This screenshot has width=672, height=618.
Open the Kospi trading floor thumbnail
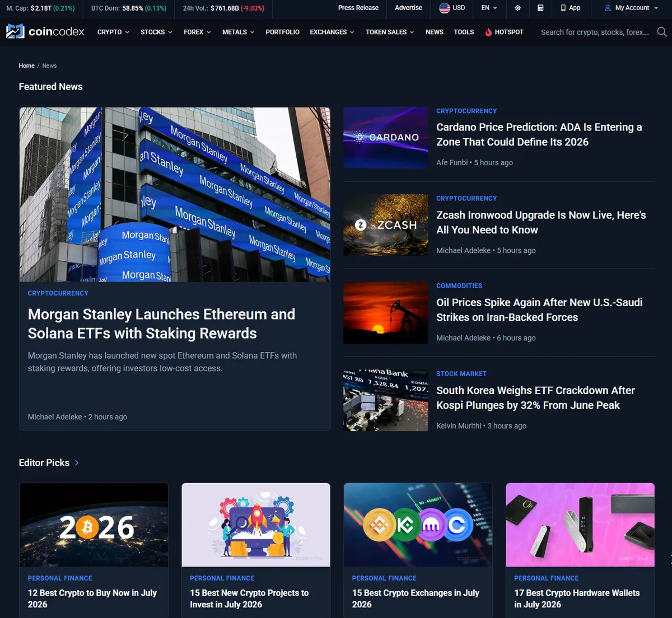tap(386, 400)
